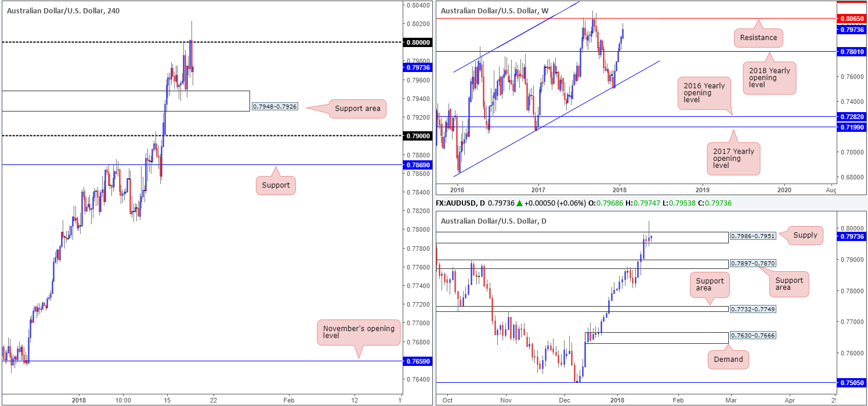The height and width of the screenshot is (406, 868).
Task: Click the '10:00' time axis label on the 240 chart
Action: [122, 400]
